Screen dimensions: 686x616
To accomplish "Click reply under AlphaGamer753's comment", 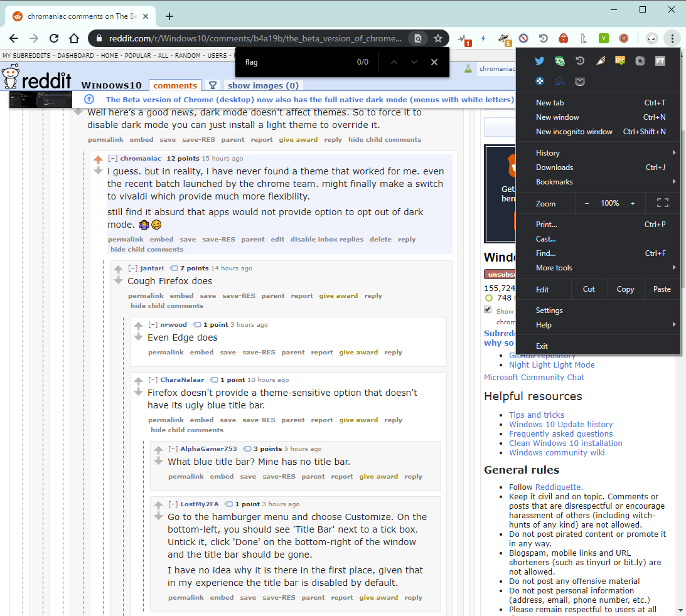I will [x=413, y=477].
